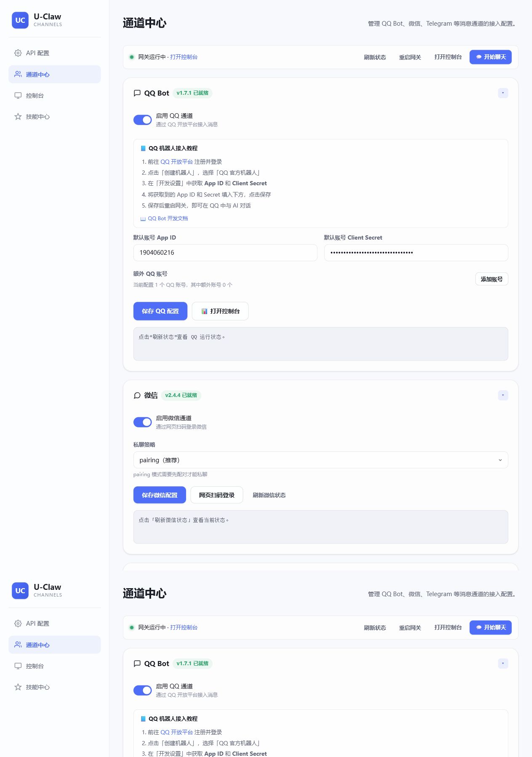The width and height of the screenshot is (532, 757).
Task: Open 控制台 in the upper sidebar copy
Action: pyautogui.click(x=55, y=96)
